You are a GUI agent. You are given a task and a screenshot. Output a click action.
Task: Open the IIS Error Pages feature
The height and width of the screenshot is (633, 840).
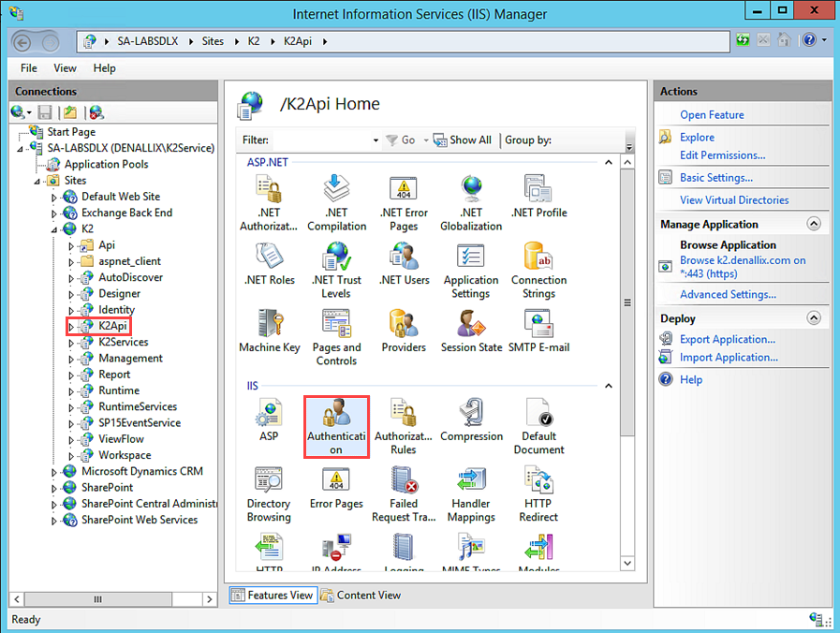336,487
